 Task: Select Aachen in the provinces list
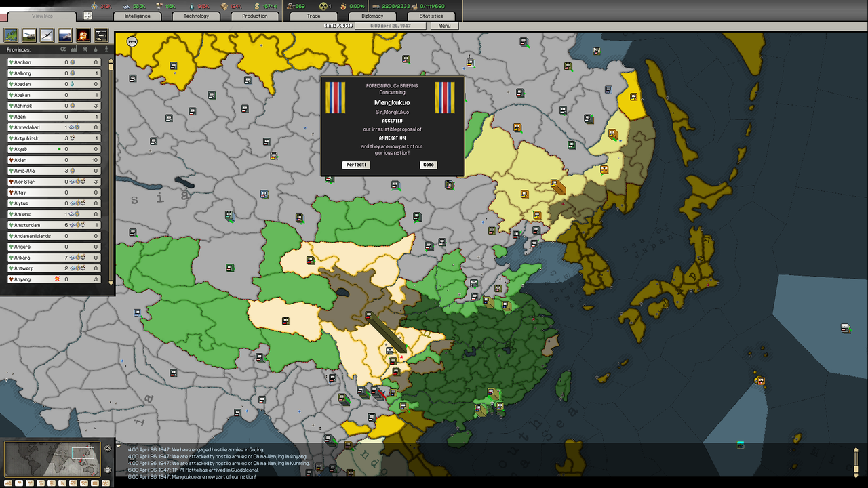54,62
